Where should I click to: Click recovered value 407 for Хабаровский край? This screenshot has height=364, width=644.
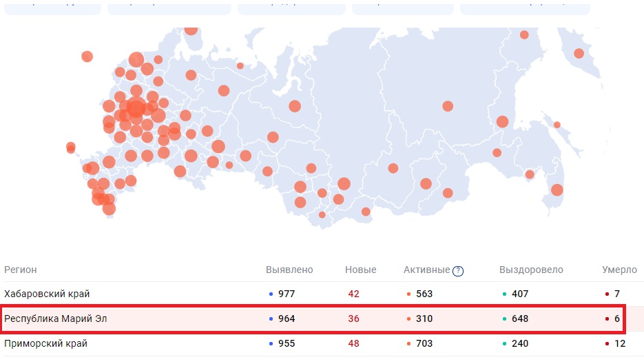click(x=520, y=294)
